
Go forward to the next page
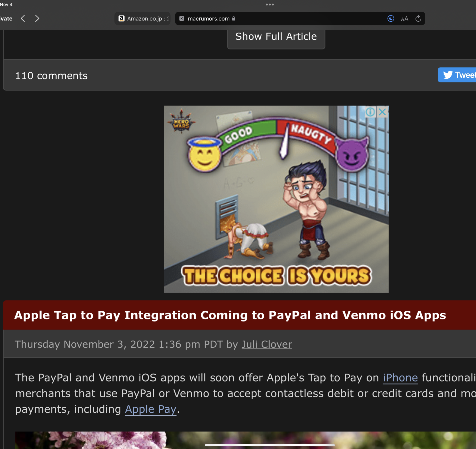[x=37, y=18]
